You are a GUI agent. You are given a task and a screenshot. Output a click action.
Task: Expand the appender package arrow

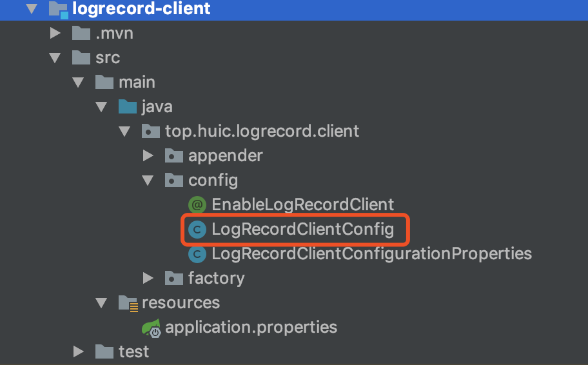pos(148,155)
